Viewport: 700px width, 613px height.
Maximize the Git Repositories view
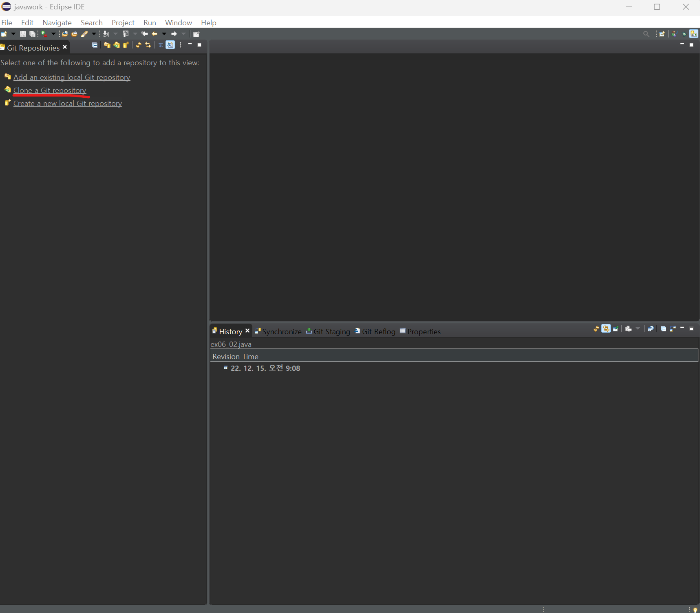tap(199, 45)
